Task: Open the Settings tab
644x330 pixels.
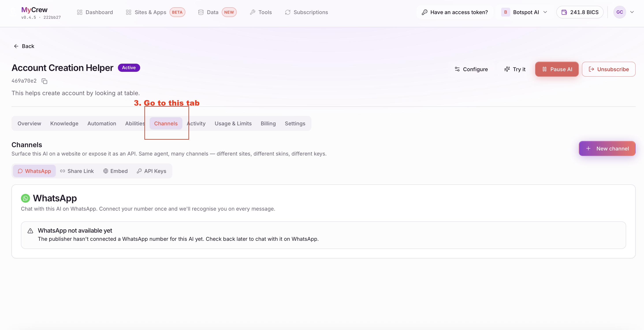Action: click(295, 123)
